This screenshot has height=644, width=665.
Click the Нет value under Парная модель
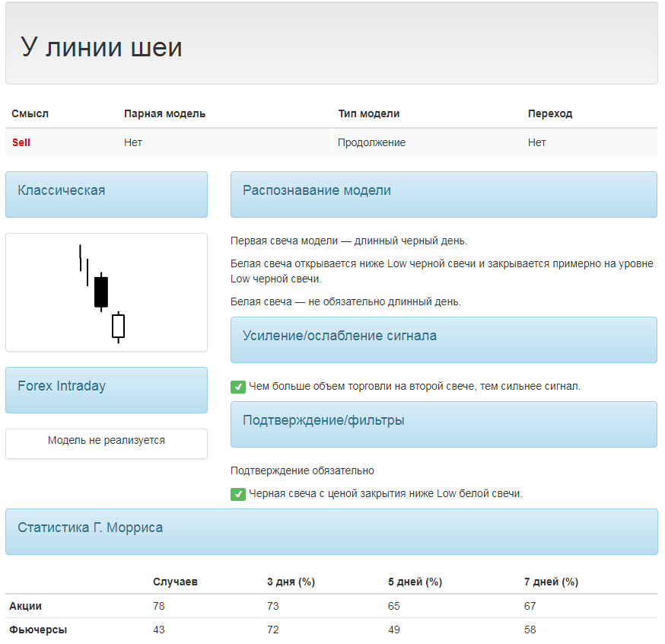pos(132,142)
